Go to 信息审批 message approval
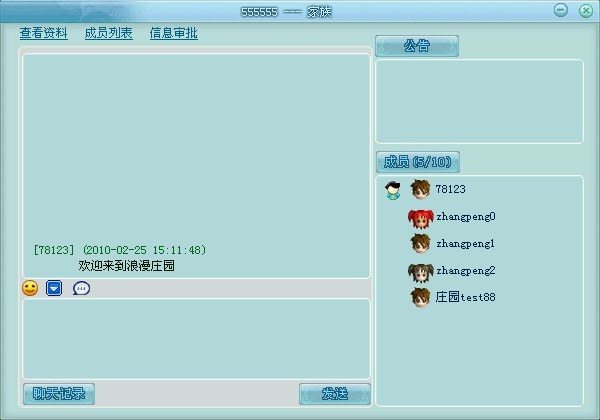The width and height of the screenshot is (600, 420). point(174,33)
